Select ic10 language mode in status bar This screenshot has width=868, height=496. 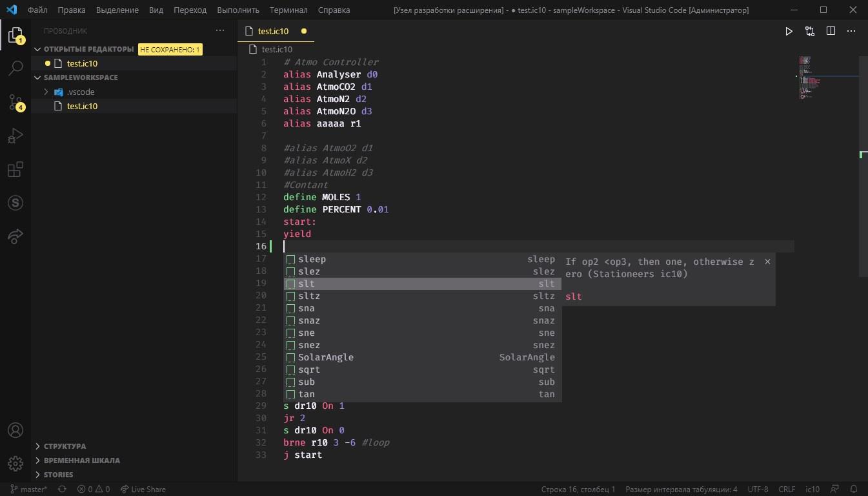point(812,490)
